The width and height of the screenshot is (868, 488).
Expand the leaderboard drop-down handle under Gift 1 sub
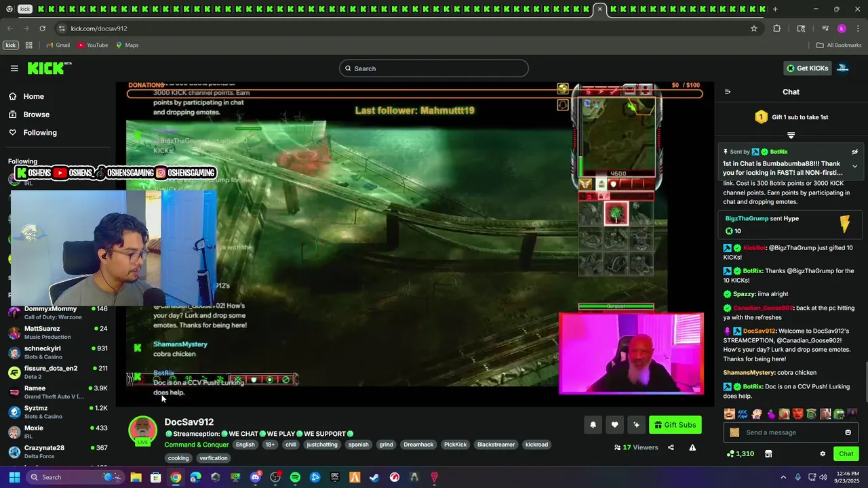click(x=791, y=136)
